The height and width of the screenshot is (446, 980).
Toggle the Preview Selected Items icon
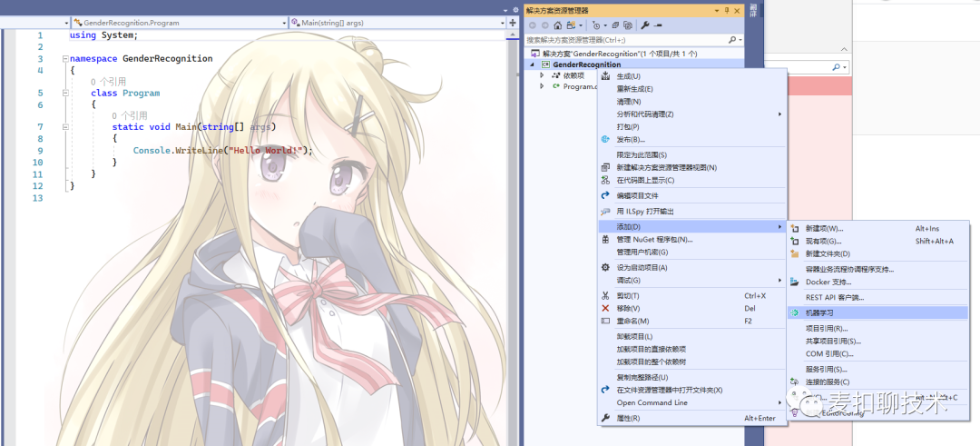click(658, 25)
